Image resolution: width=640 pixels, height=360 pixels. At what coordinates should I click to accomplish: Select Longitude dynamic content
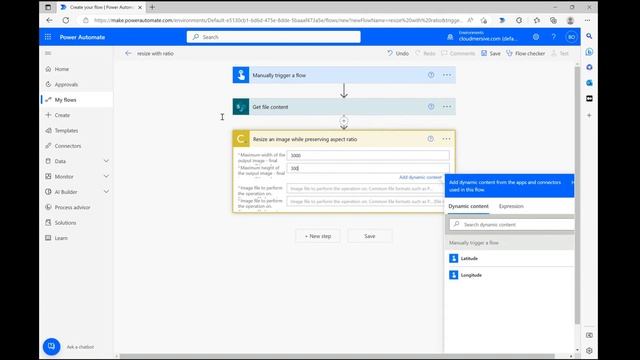point(509,275)
